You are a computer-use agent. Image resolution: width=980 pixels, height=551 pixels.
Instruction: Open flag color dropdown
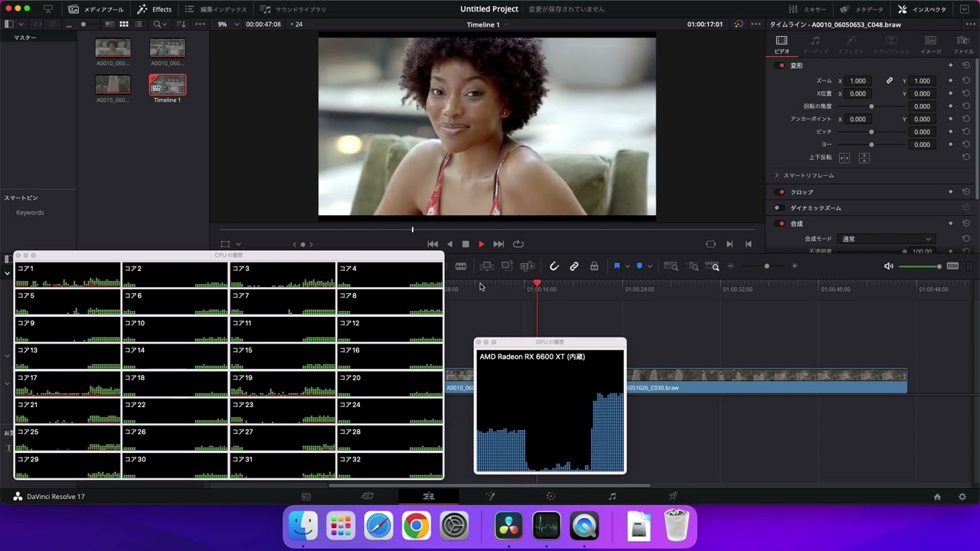coord(627,266)
